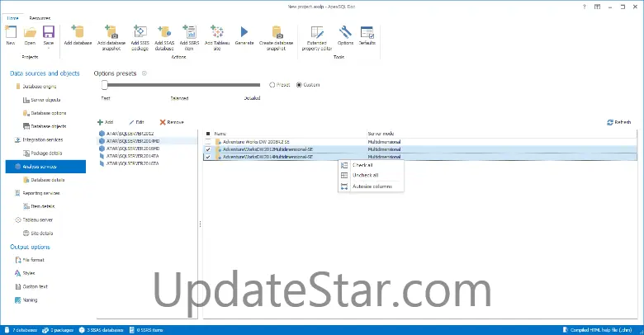The width and height of the screenshot is (644, 335).
Task: Open the Extended property editor
Action: [317, 32]
